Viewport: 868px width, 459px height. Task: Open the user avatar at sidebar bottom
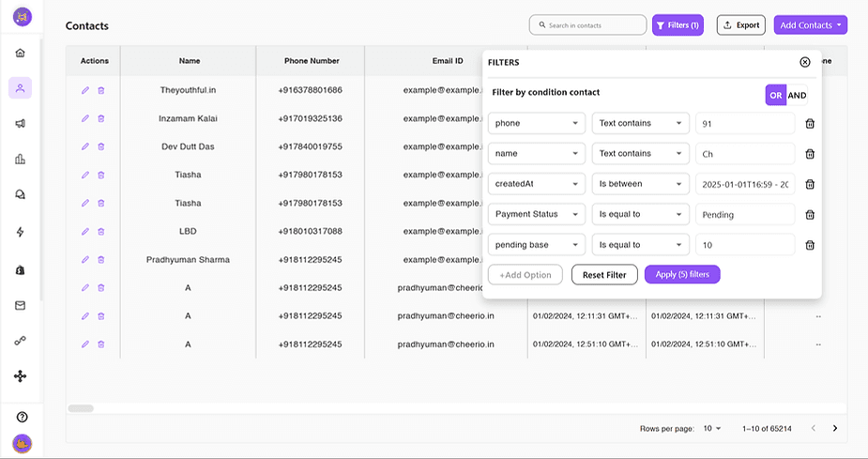pos(23,443)
